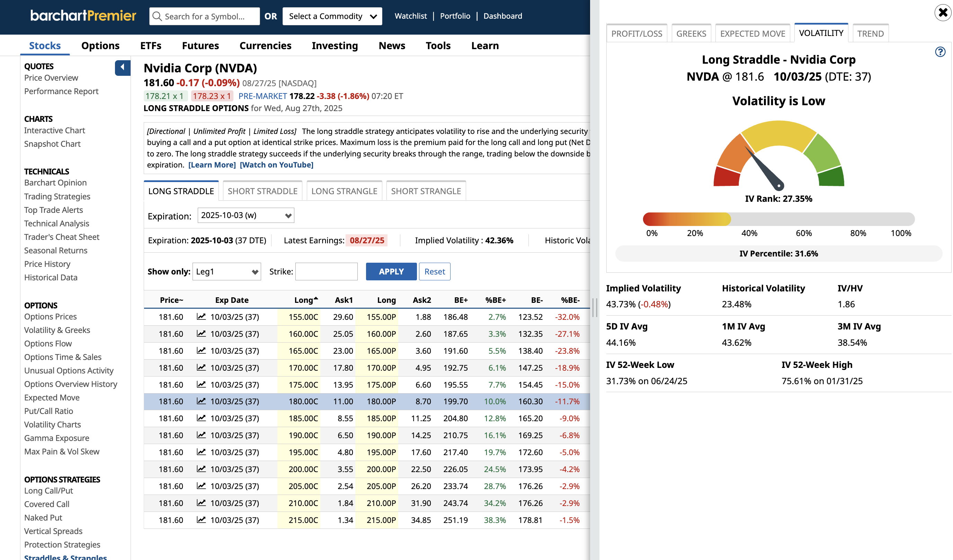Open the help question mark icon
Viewport: 953px width, 560px height.
coord(940,52)
